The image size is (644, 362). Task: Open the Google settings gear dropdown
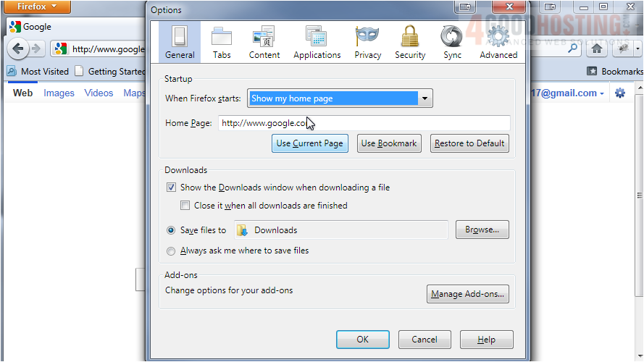tap(620, 93)
